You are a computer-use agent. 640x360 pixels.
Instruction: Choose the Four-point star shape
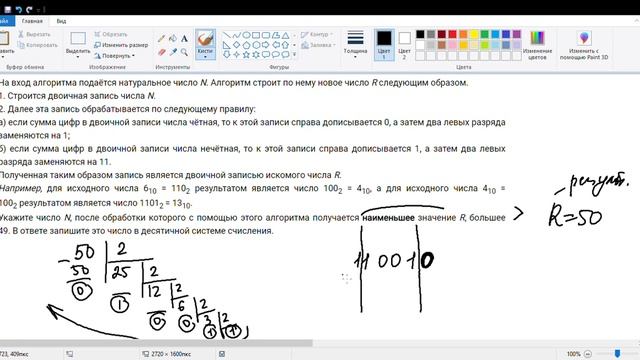click(x=236, y=54)
